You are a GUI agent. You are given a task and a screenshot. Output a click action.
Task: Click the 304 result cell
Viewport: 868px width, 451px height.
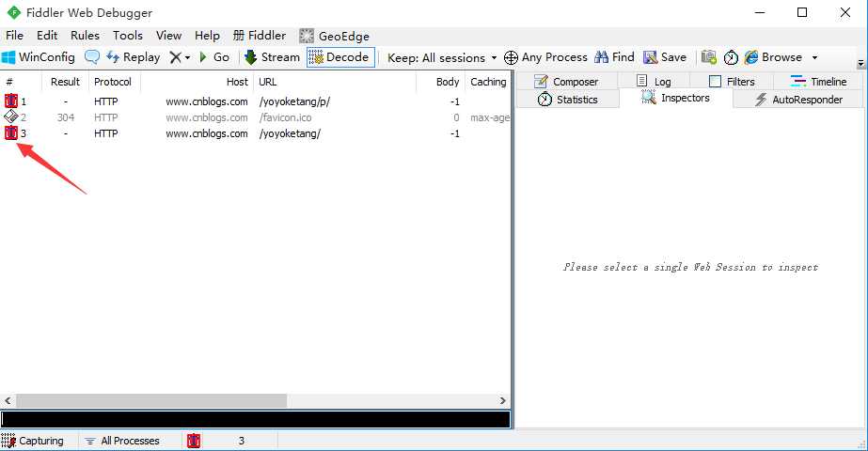[x=65, y=117]
